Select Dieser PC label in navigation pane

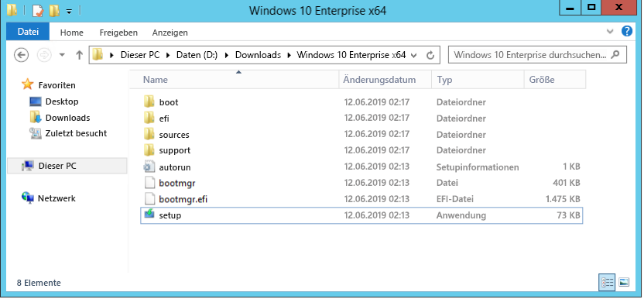pyautogui.click(x=57, y=166)
